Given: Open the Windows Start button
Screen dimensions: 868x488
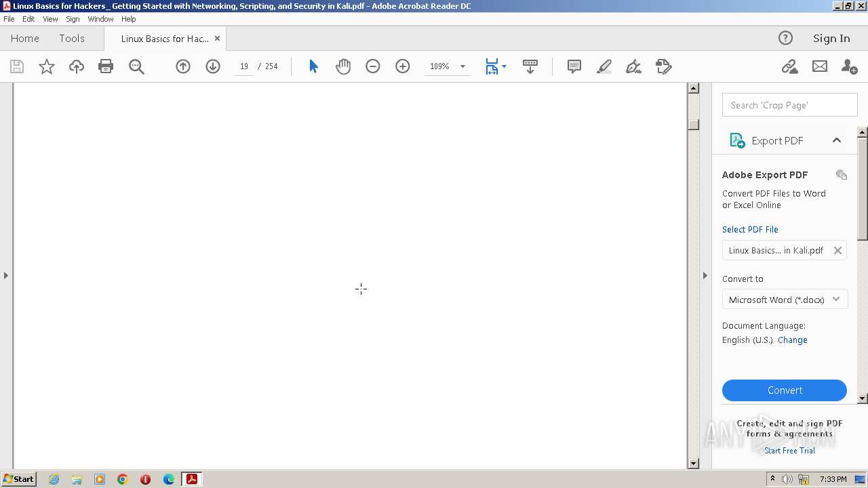Looking at the screenshot, I should tap(18, 479).
